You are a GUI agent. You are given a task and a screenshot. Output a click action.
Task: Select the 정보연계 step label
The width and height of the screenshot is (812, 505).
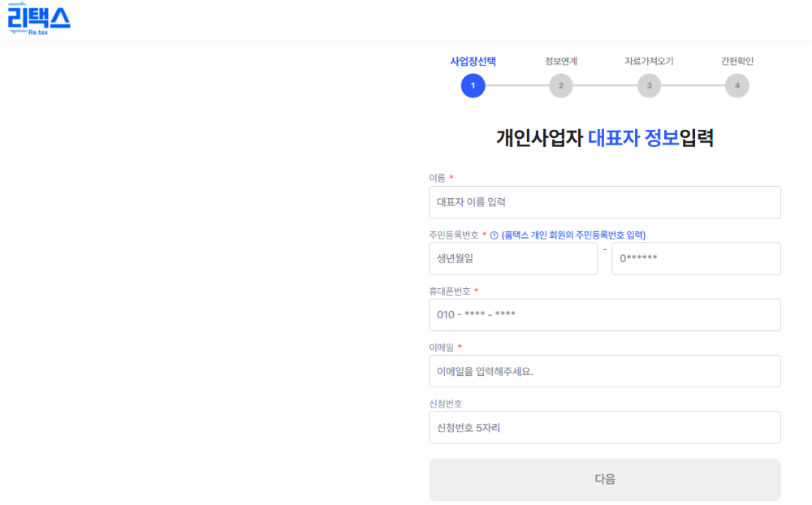pos(560,60)
